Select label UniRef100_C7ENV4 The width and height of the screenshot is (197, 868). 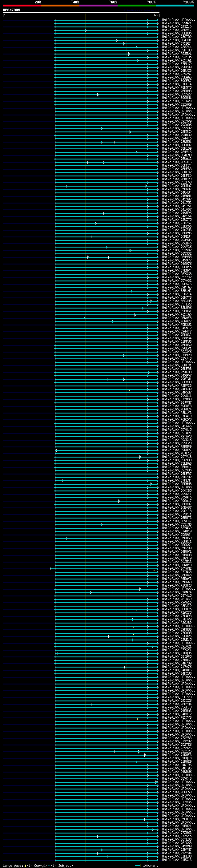177,270
